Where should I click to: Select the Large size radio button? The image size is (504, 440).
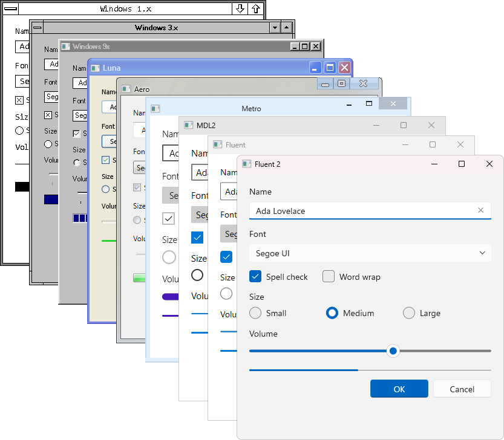[409, 313]
